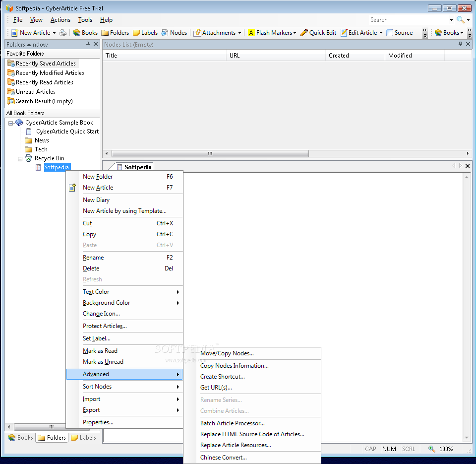Open Nodes from the toolbar
The image size is (476, 464).
(x=174, y=33)
